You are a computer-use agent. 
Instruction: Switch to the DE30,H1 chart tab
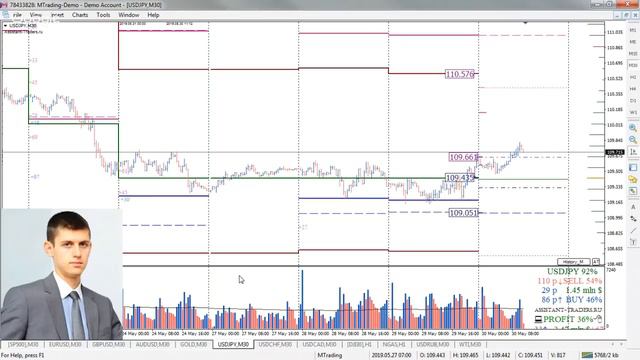tap(360, 344)
